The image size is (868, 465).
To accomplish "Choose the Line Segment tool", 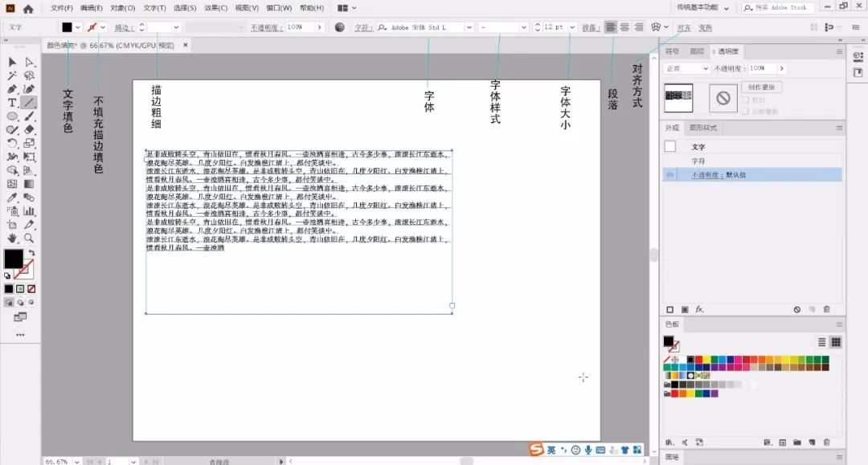I will [x=29, y=103].
